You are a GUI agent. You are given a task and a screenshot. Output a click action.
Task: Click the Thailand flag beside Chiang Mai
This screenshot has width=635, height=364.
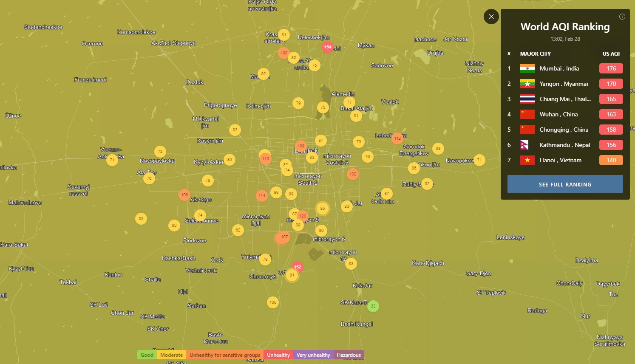click(x=527, y=99)
